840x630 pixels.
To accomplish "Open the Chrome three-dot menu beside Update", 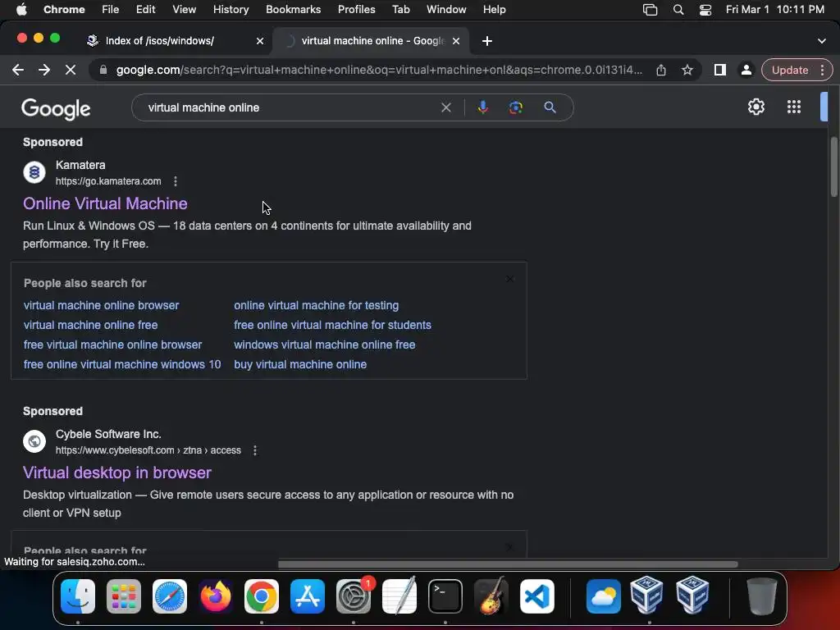I will point(822,70).
